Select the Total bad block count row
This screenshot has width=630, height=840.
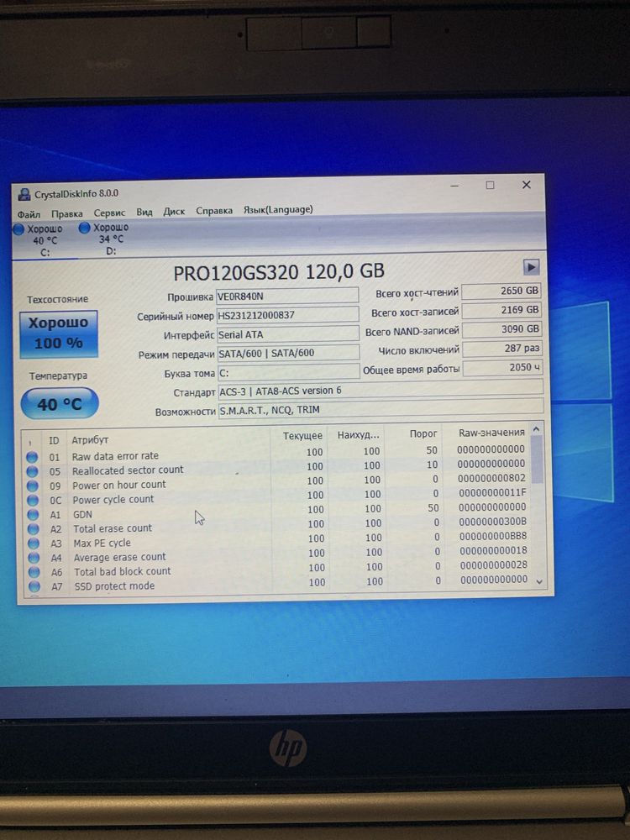279,569
